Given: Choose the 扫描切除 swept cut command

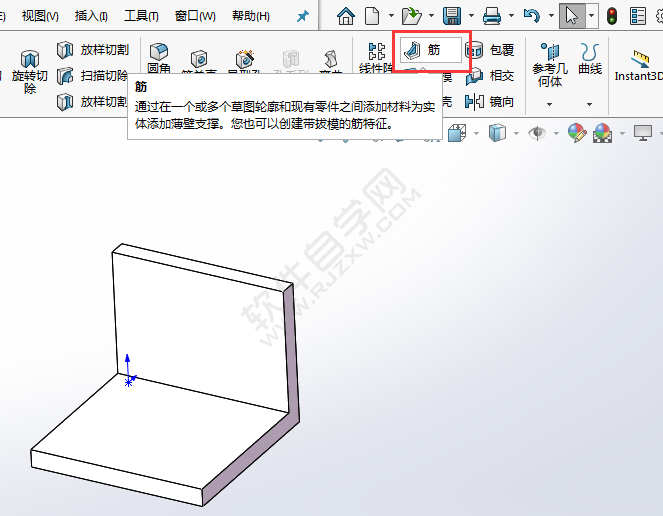Looking at the screenshot, I should coord(92,76).
